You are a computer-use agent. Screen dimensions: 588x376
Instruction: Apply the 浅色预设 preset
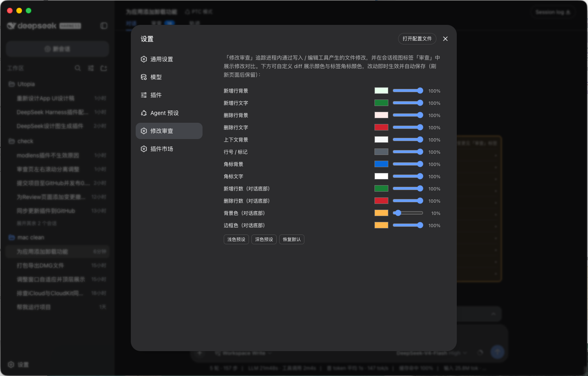click(236, 239)
